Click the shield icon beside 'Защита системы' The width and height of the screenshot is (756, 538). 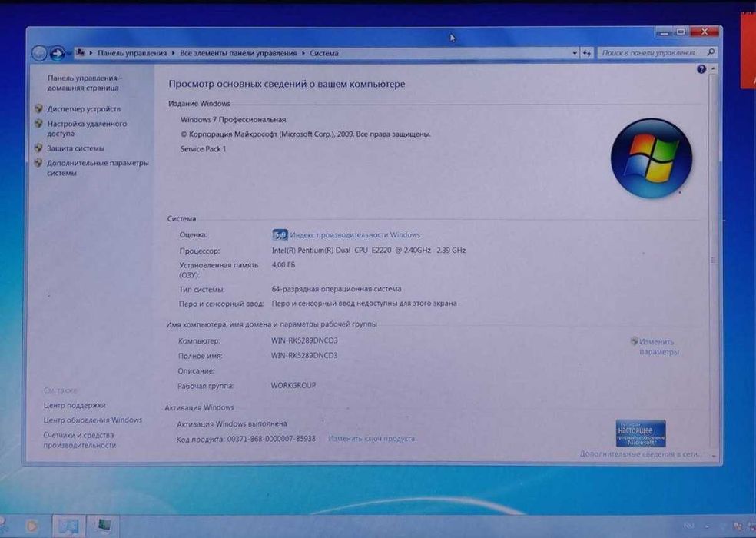[x=38, y=148]
